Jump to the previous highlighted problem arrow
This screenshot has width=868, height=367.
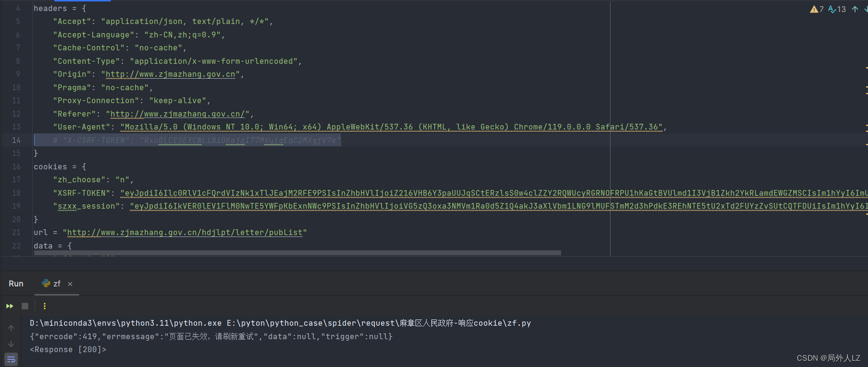point(855,9)
